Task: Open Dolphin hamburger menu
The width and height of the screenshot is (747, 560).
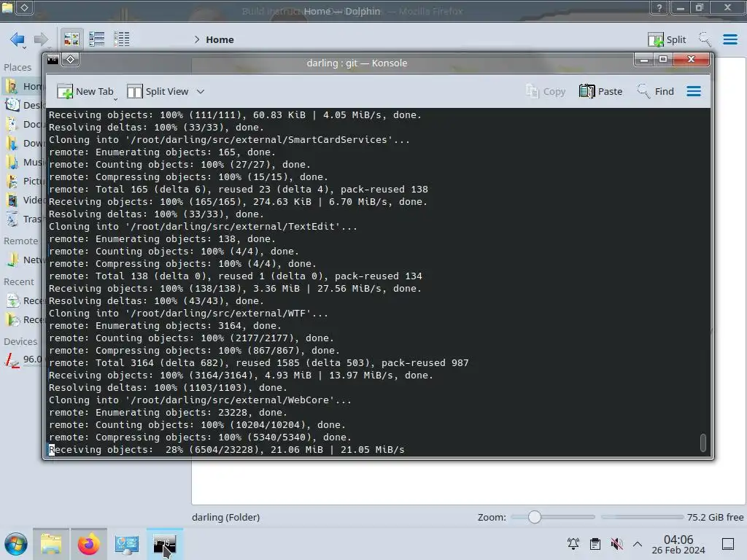Action: click(x=730, y=39)
